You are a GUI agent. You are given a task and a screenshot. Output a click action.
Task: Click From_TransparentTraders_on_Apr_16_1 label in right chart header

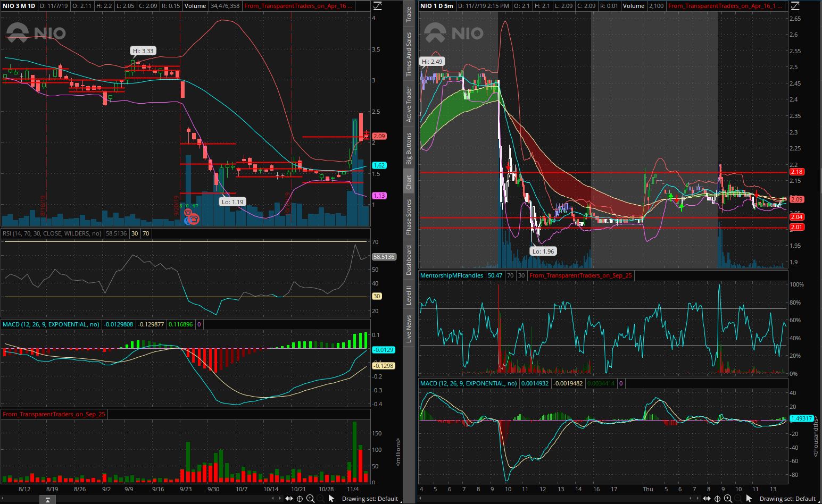click(x=725, y=6)
